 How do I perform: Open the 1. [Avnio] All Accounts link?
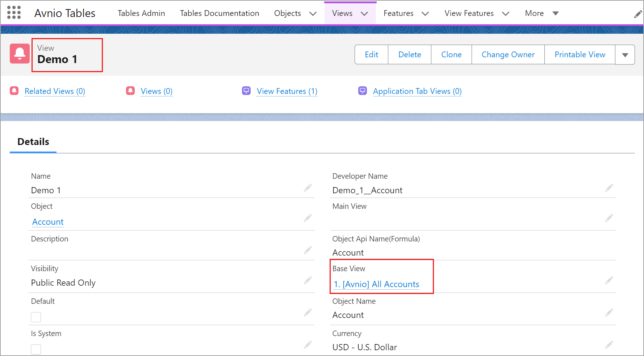pyautogui.click(x=376, y=284)
